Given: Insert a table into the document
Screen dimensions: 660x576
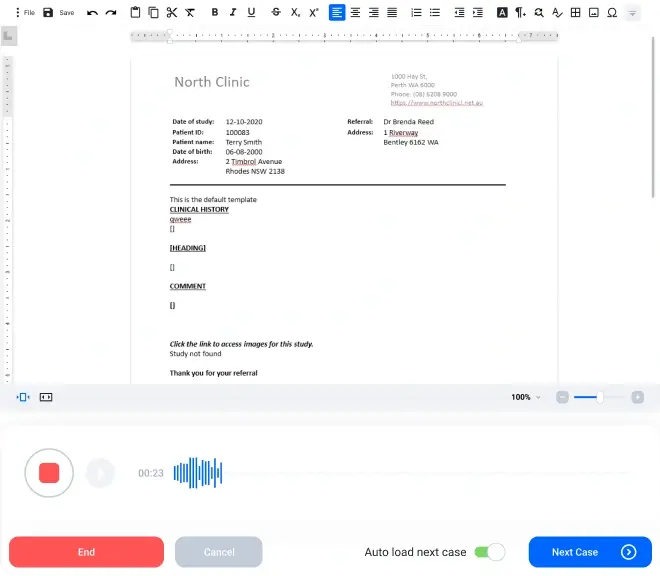Looking at the screenshot, I should (x=576, y=13).
